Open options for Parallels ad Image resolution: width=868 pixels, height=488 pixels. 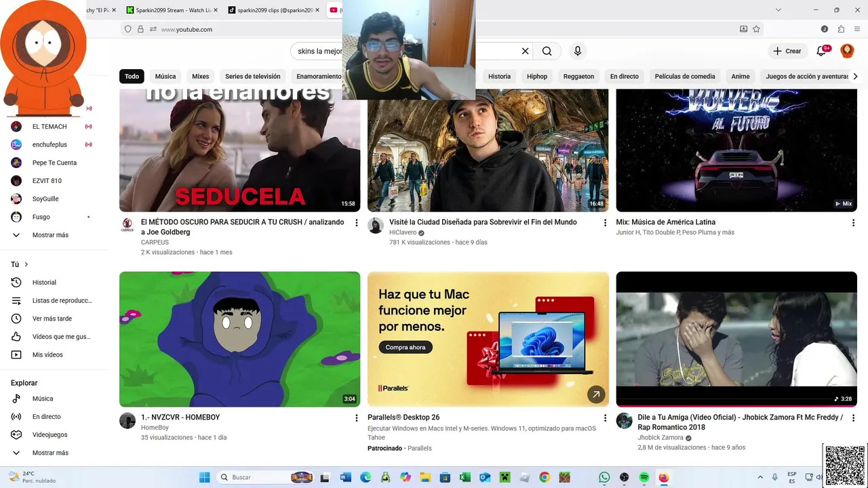pos(605,418)
